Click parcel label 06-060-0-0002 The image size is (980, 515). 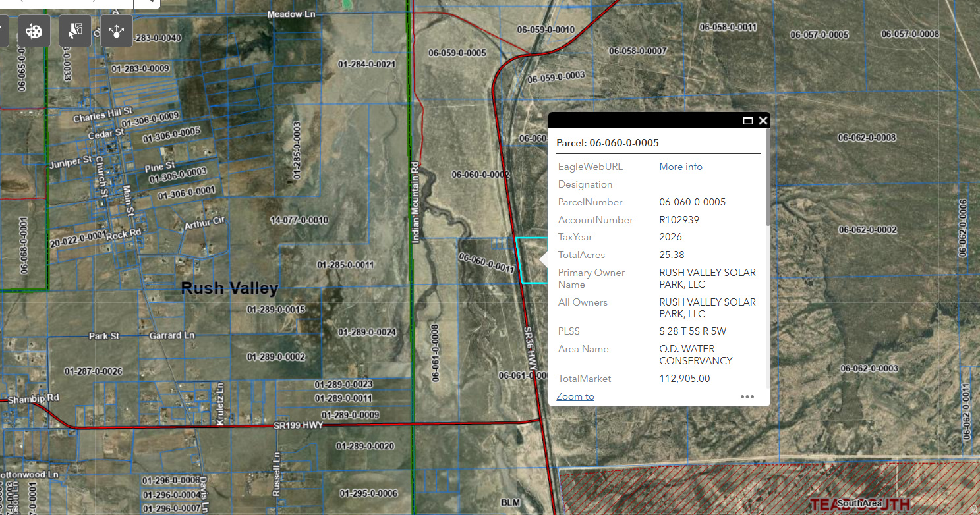click(x=480, y=175)
